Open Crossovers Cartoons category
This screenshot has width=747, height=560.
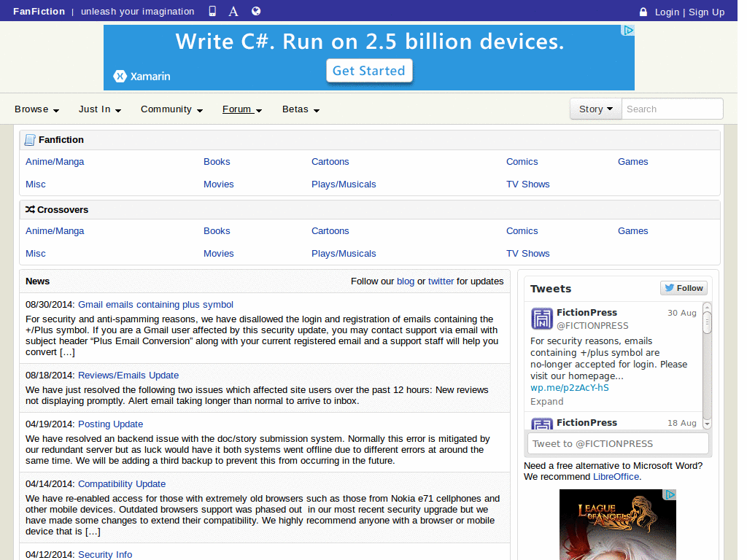(330, 231)
